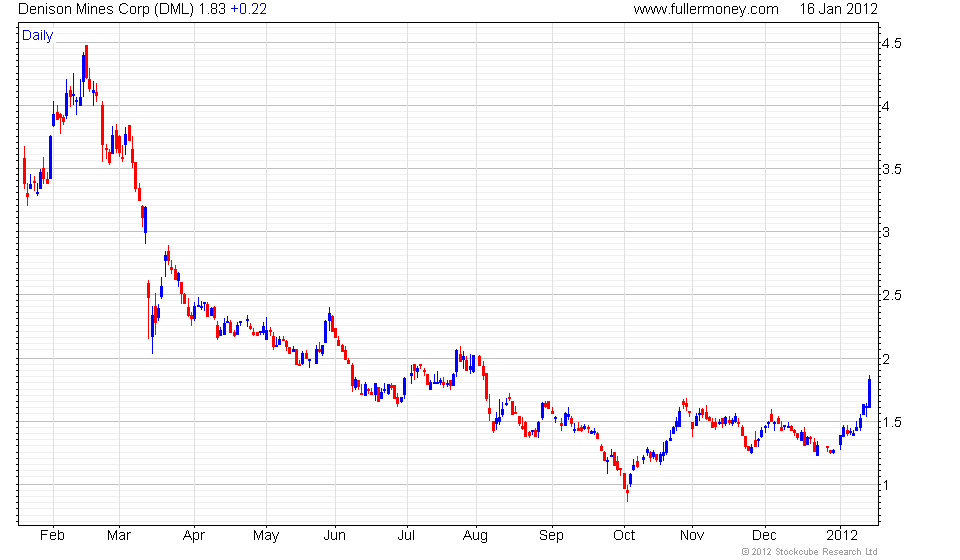Click the price change '+0.22'

point(249,9)
